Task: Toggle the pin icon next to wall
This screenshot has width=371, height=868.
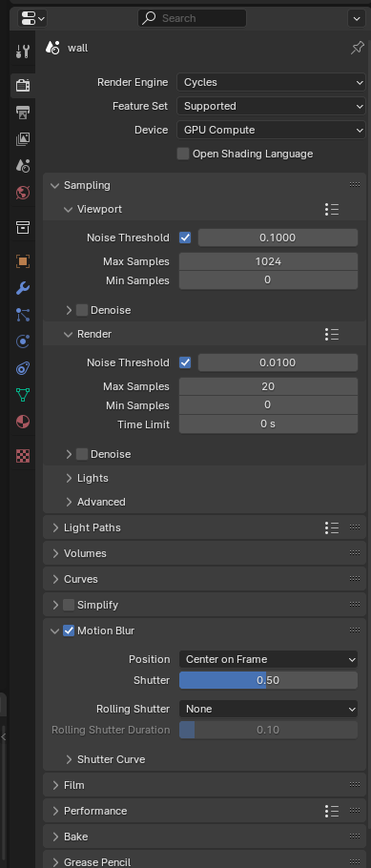Action: tap(357, 48)
